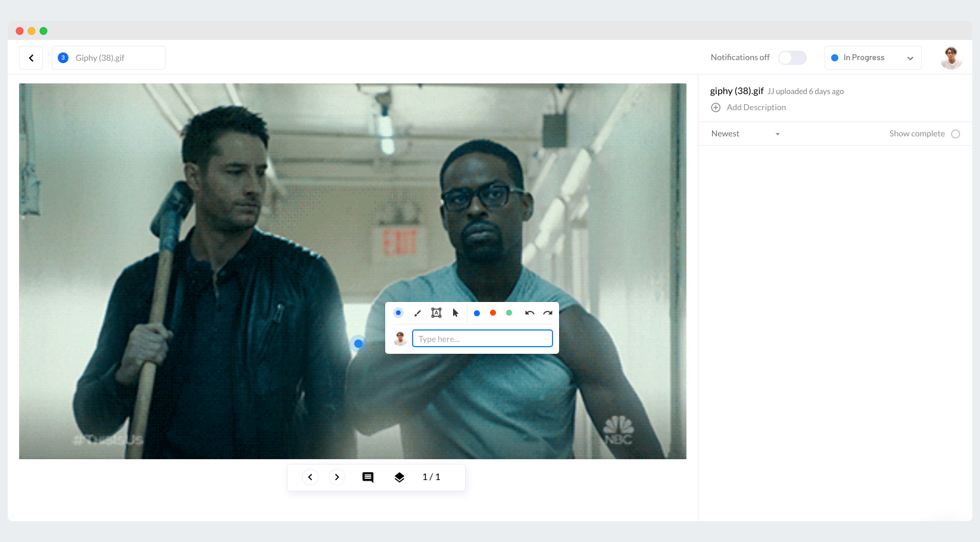Open the comments speech bubble icon

pyautogui.click(x=368, y=477)
